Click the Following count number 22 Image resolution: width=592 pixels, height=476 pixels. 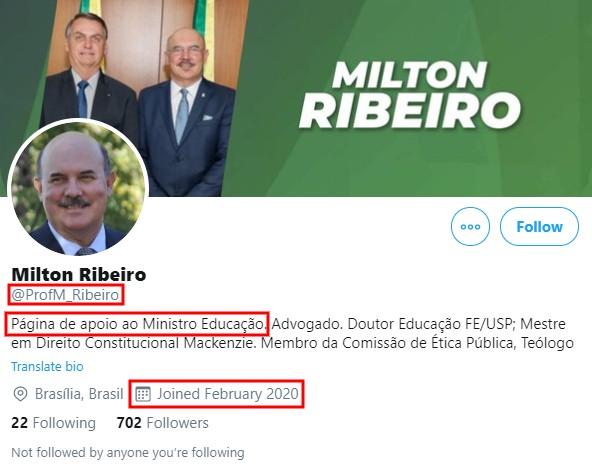19,423
